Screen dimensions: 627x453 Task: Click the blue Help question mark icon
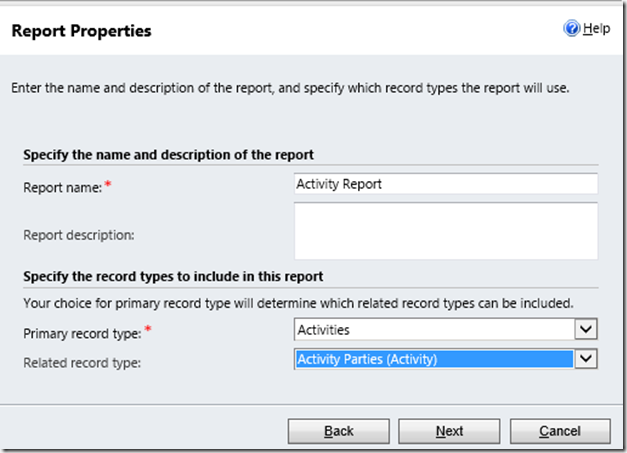pyautogui.click(x=572, y=29)
